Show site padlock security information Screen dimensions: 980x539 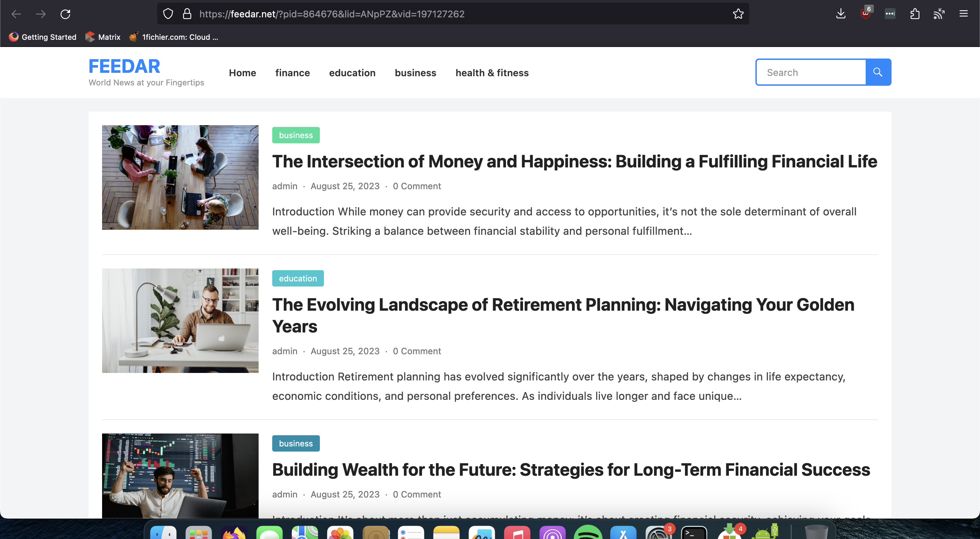(x=187, y=14)
